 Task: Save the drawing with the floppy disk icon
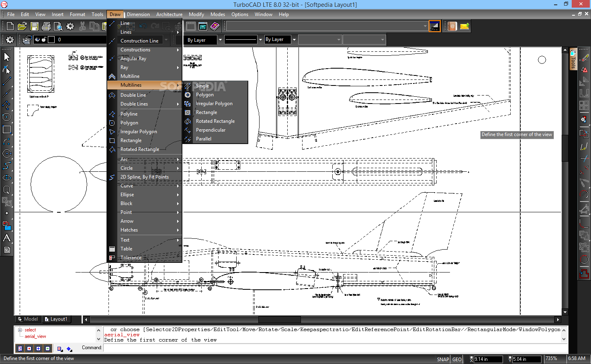click(35, 26)
